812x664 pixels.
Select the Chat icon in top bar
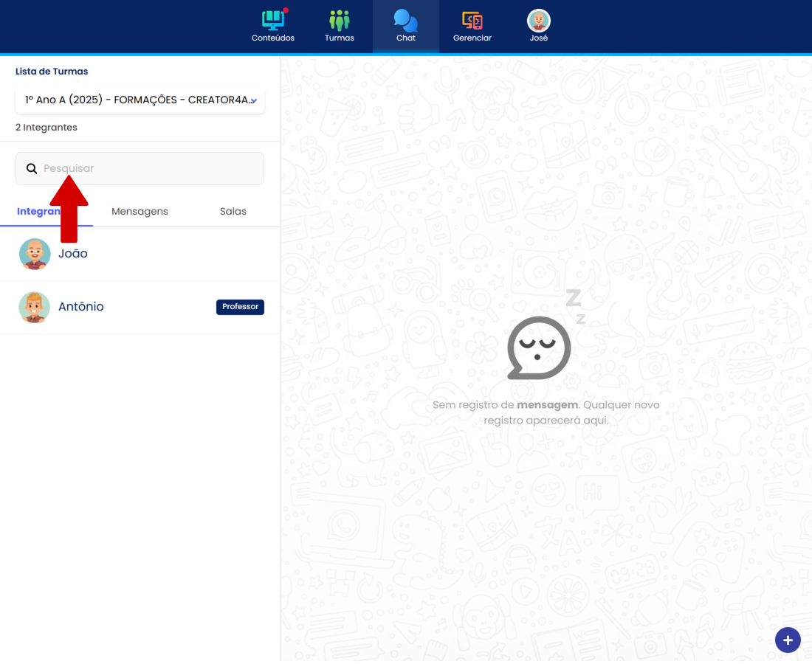coord(405,21)
